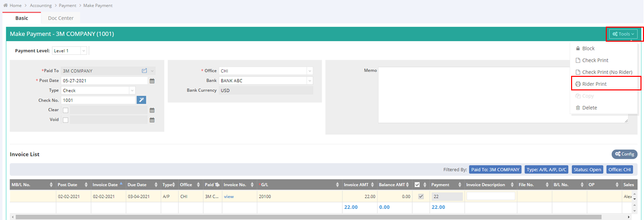Click the Check No. auto-generate icon
644x220 pixels.
pos(141,100)
